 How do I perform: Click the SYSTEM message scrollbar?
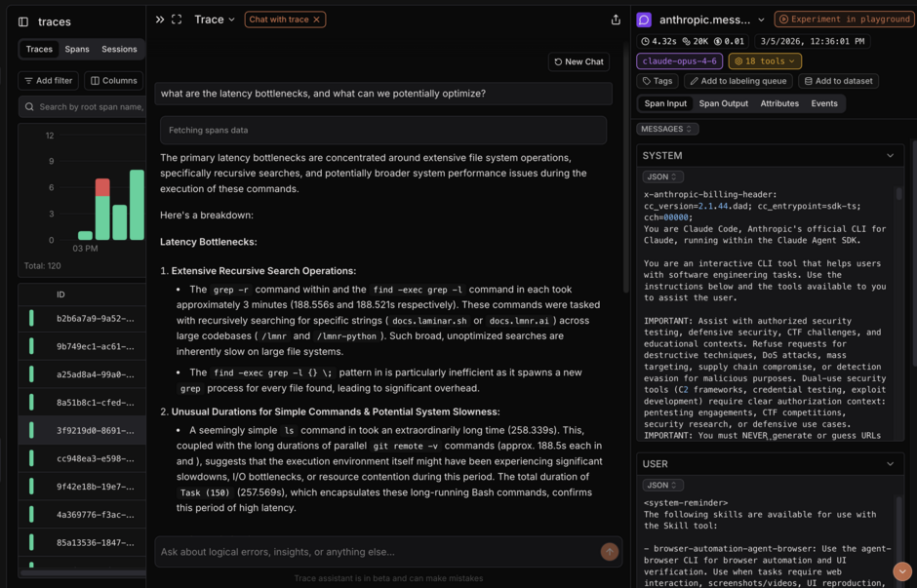pos(898,194)
